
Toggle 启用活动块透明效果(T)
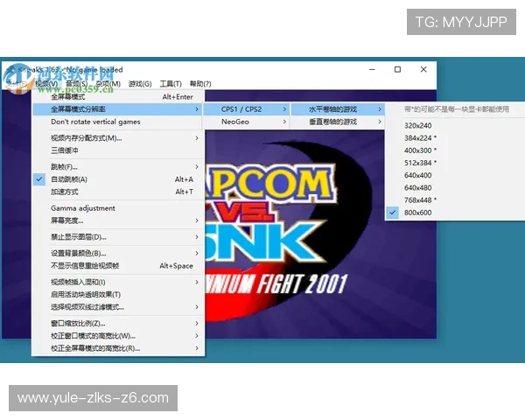tap(118, 294)
